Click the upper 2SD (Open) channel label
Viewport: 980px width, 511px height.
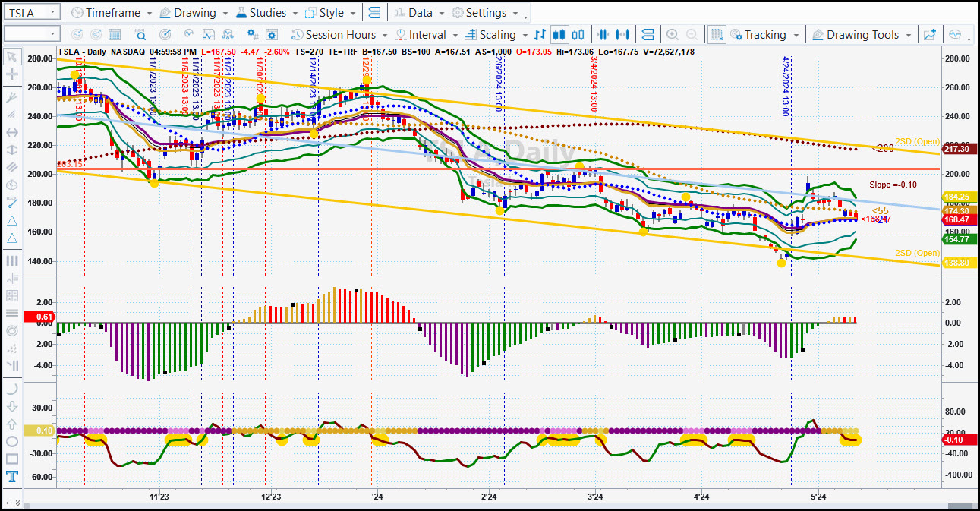point(917,141)
